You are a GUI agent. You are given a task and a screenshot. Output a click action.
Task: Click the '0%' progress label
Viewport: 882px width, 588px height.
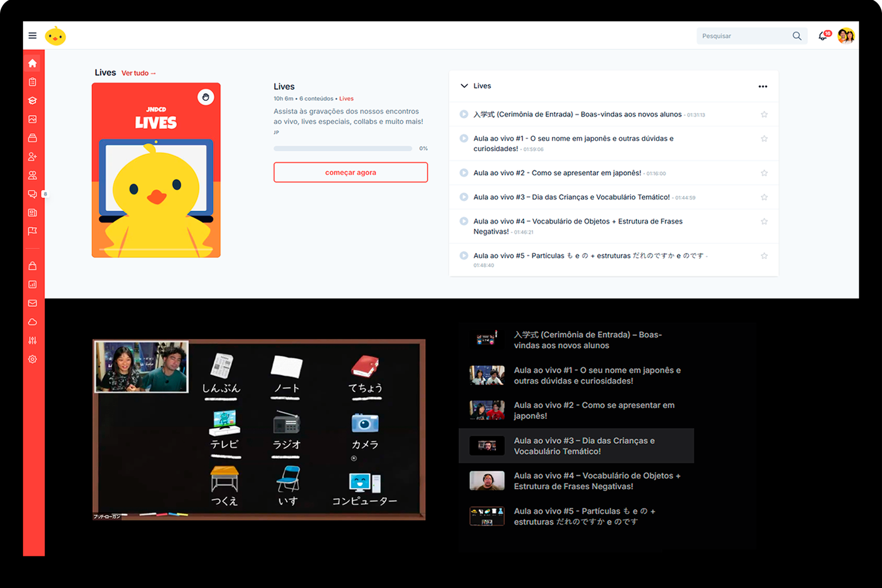(424, 149)
